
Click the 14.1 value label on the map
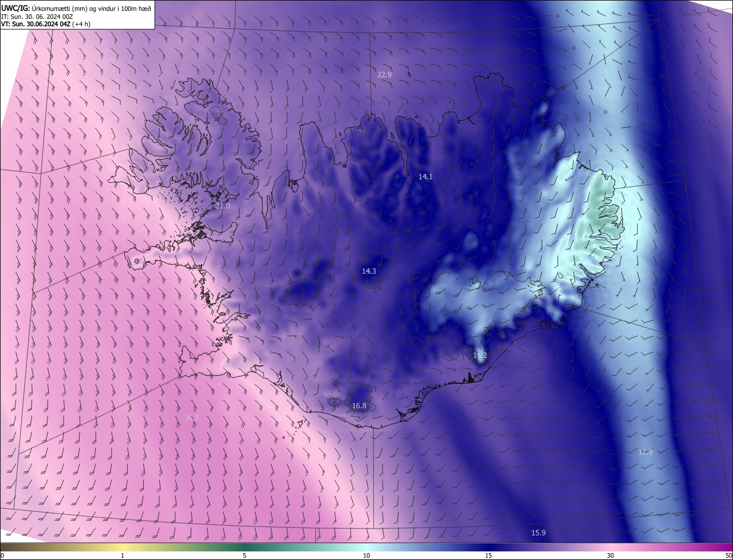(425, 177)
